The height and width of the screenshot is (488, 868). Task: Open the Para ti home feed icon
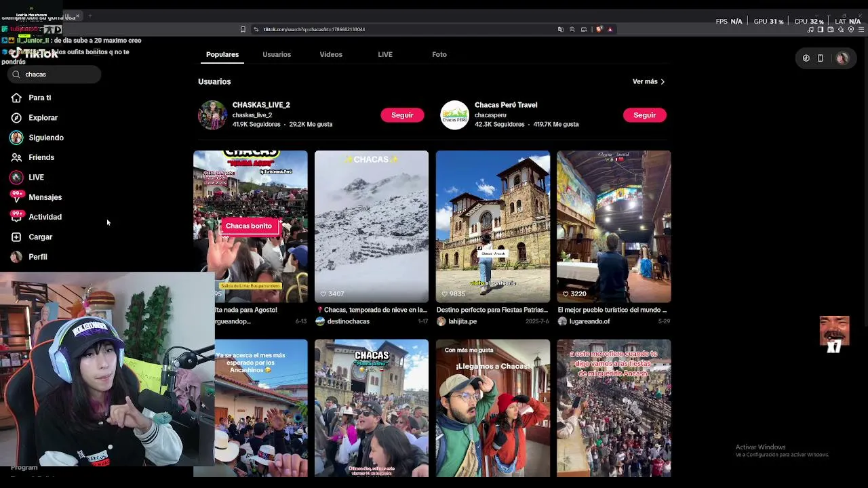coord(16,98)
